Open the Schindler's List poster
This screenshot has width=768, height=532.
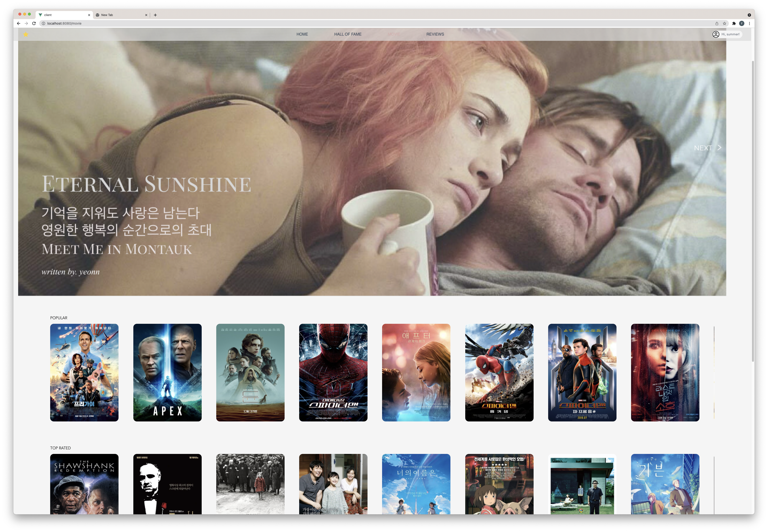coord(250,484)
